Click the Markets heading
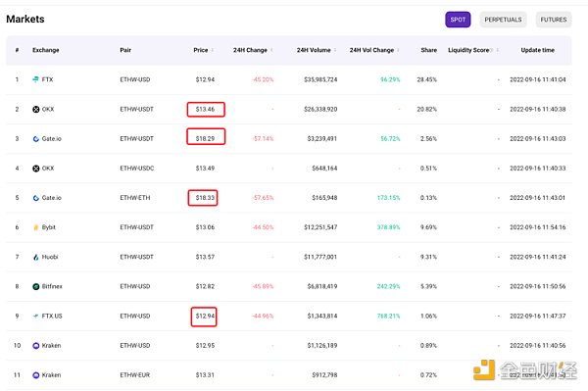 pos(25,20)
